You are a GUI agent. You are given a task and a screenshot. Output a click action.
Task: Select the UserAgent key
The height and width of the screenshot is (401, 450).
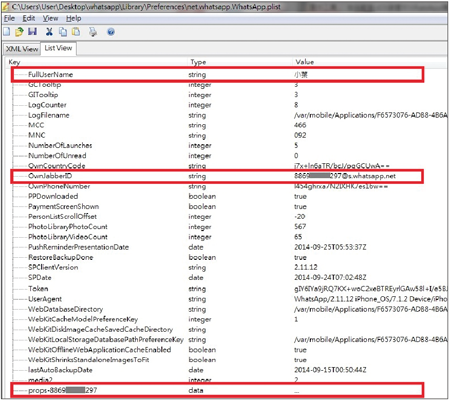45,299
